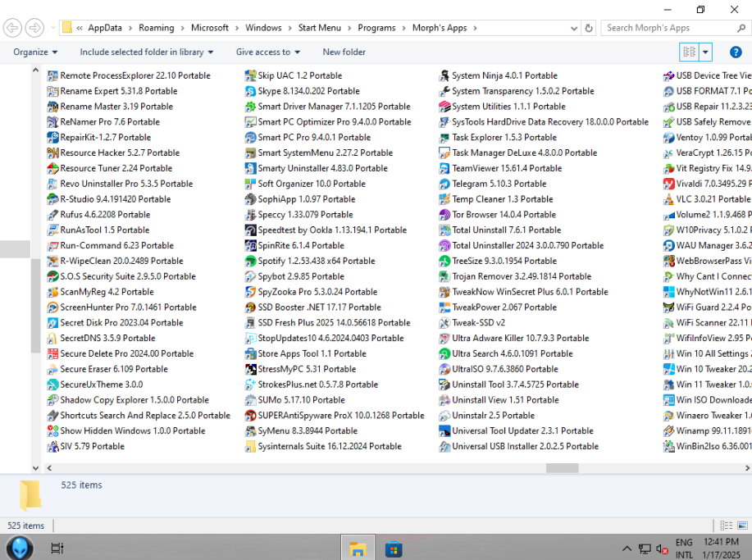Click the Change your view button

point(689,52)
